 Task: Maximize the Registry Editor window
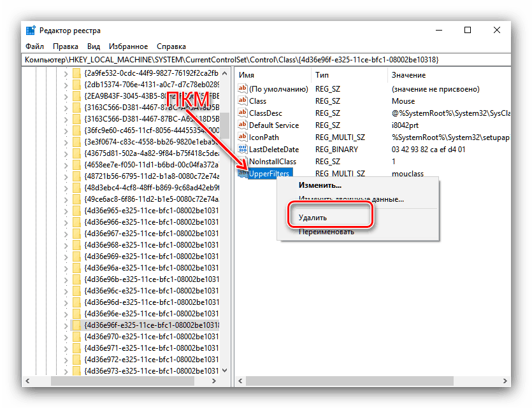tap(468, 30)
